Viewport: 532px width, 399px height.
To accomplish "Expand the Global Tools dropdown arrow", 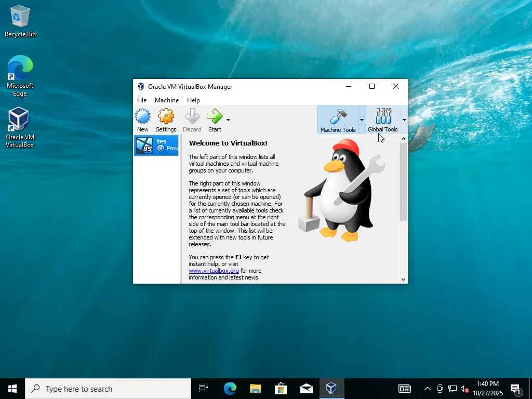I will pos(404,120).
